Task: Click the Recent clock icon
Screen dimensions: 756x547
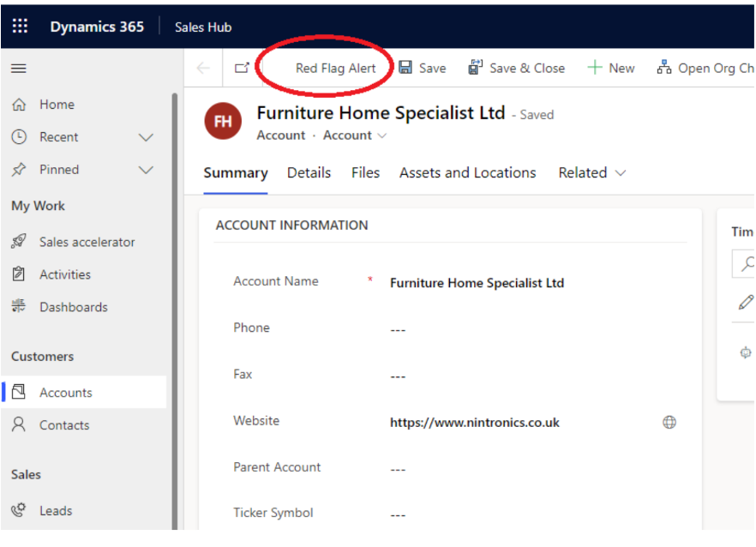Action: pyautogui.click(x=19, y=137)
